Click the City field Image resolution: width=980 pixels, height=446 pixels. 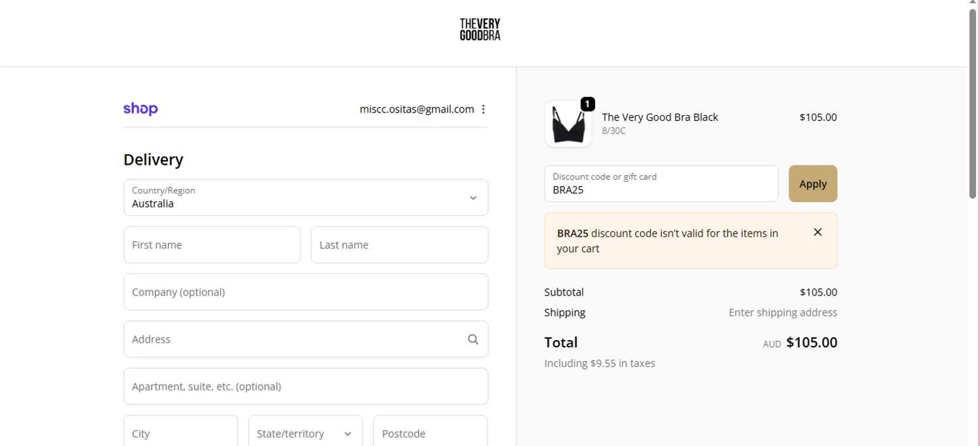[180, 432]
